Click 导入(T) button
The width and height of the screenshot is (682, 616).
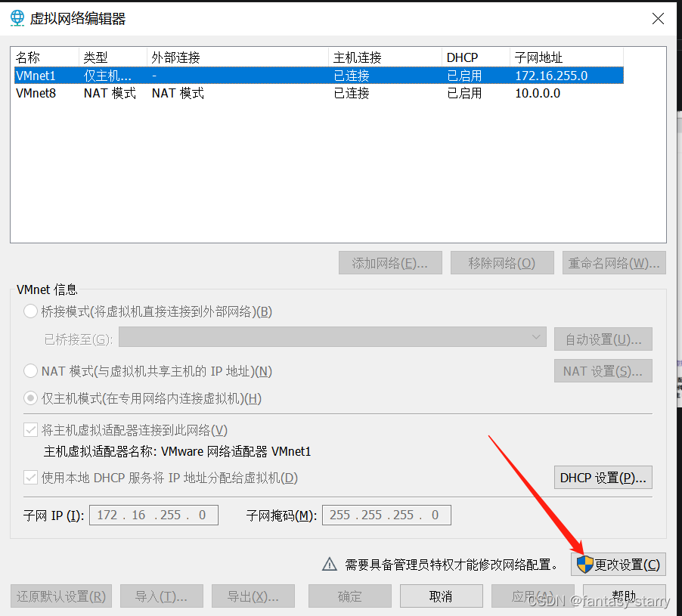[161, 596]
